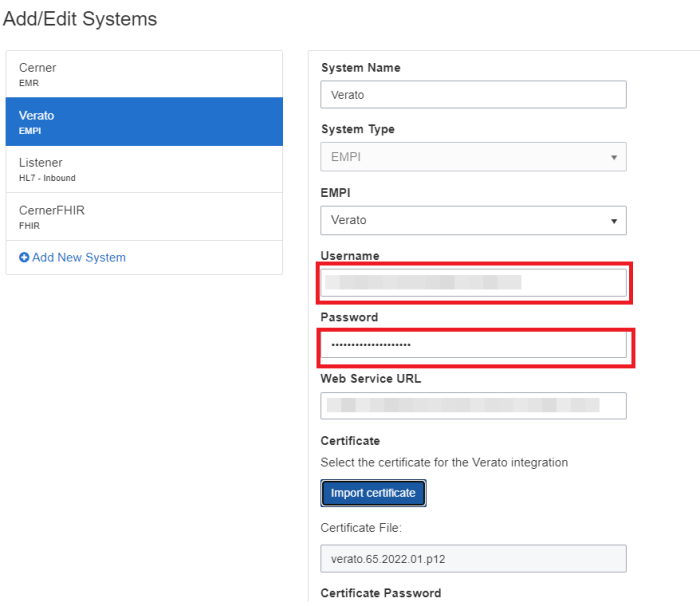Focus the Web Service URL field

[x=473, y=405]
